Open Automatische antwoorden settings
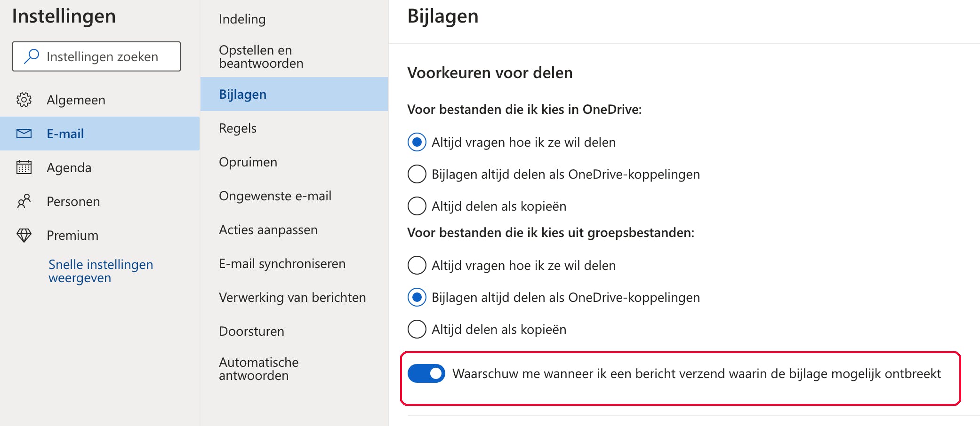 [x=258, y=369]
